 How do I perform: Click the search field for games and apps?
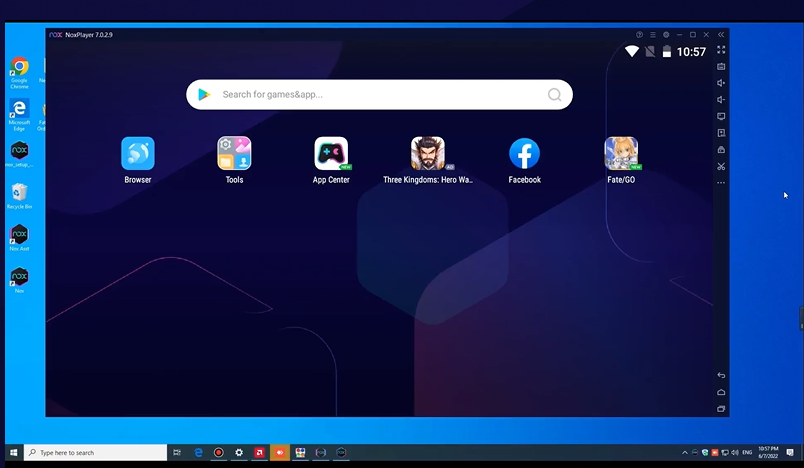pyautogui.click(x=379, y=94)
